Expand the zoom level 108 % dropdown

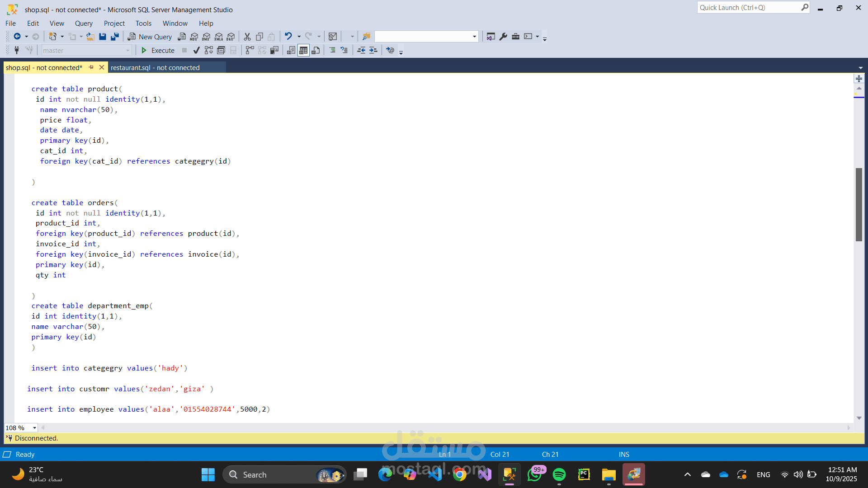[34, 428]
